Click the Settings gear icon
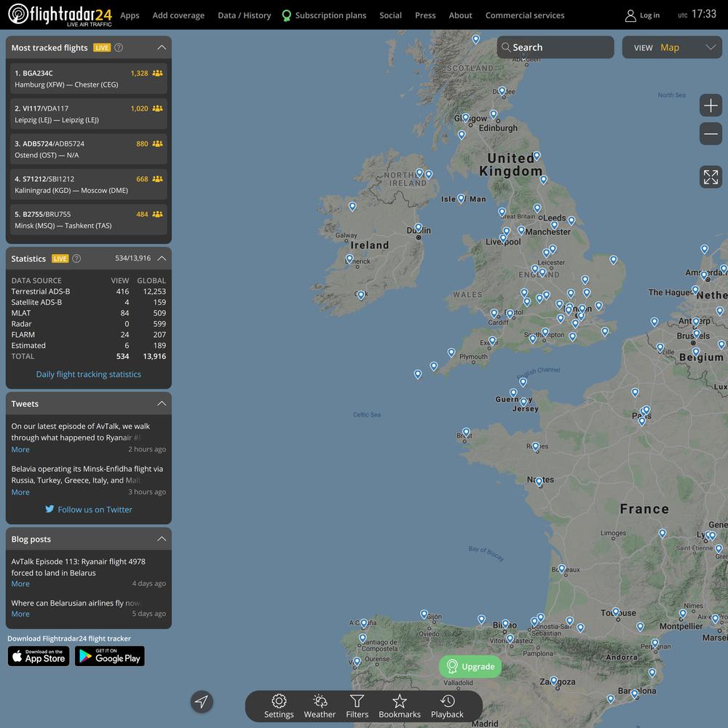This screenshot has width=728, height=728. (x=279, y=700)
